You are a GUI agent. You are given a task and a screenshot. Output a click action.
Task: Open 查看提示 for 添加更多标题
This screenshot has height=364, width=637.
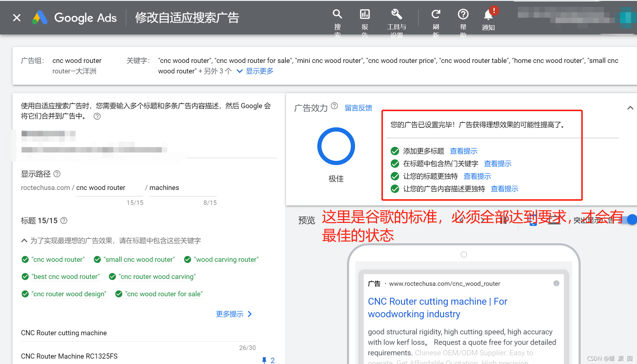464,151
